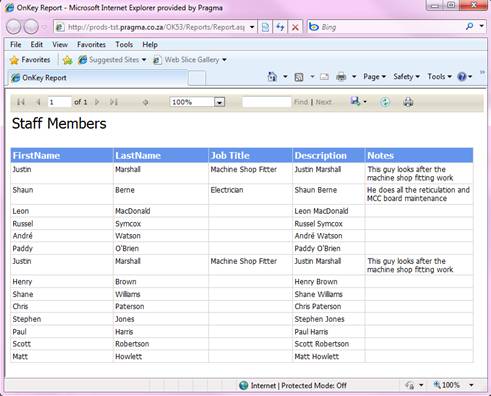Click the Matt Howlett description cell
491x396 pixels.
329,356
